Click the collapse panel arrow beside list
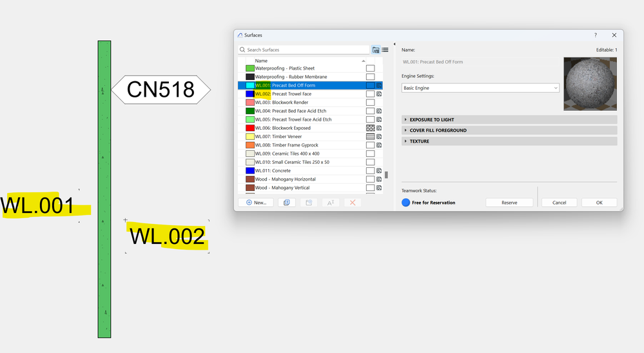 point(395,44)
